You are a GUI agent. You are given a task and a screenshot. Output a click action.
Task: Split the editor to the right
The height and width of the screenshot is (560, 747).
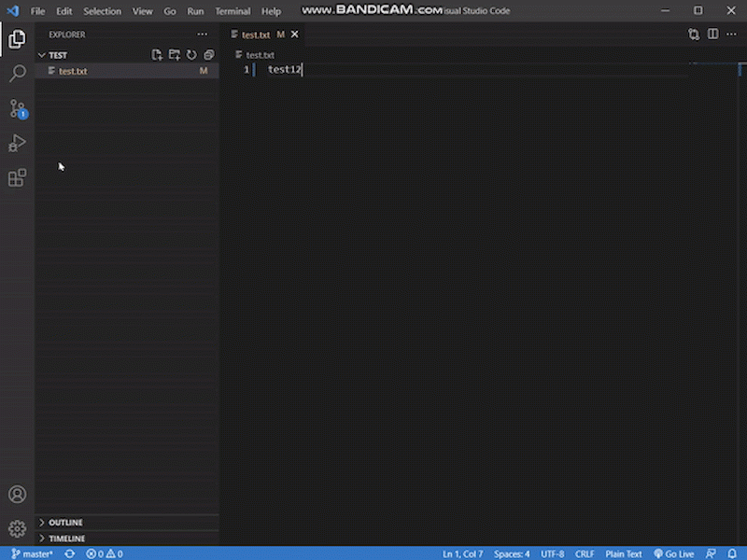713,34
